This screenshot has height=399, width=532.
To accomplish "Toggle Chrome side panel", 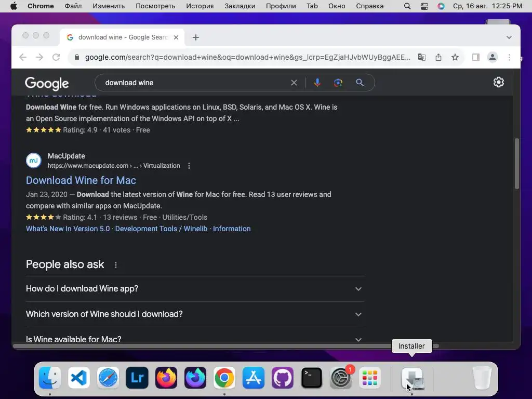I will click(476, 57).
